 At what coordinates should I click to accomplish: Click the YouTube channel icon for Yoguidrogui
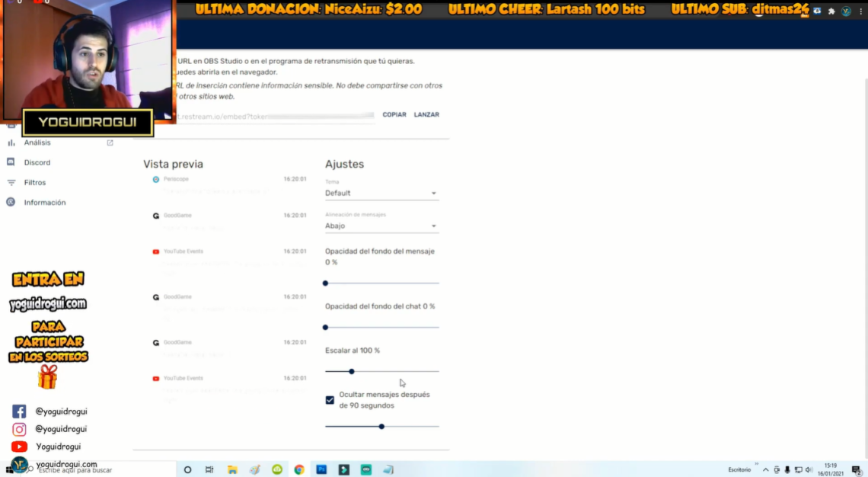(18, 447)
